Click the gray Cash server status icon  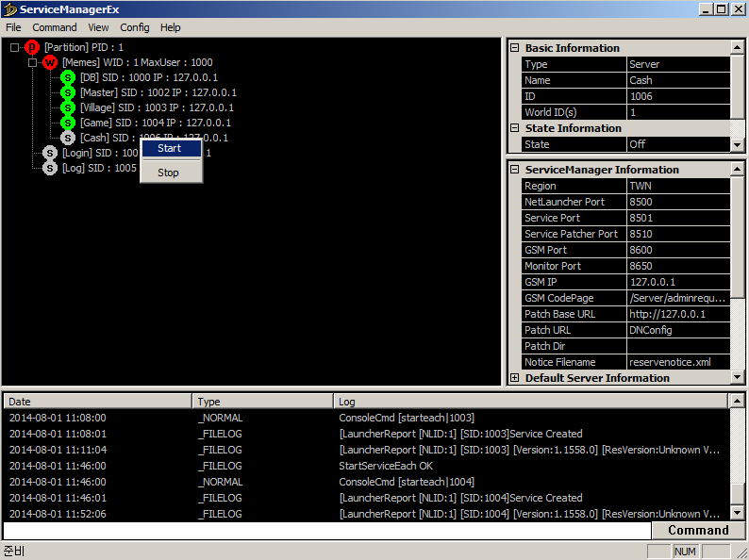pos(68,138)
